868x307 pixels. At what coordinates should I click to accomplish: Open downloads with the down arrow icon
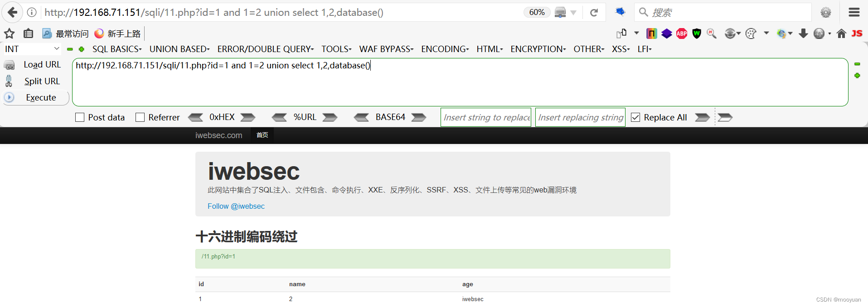pos(803,34)
